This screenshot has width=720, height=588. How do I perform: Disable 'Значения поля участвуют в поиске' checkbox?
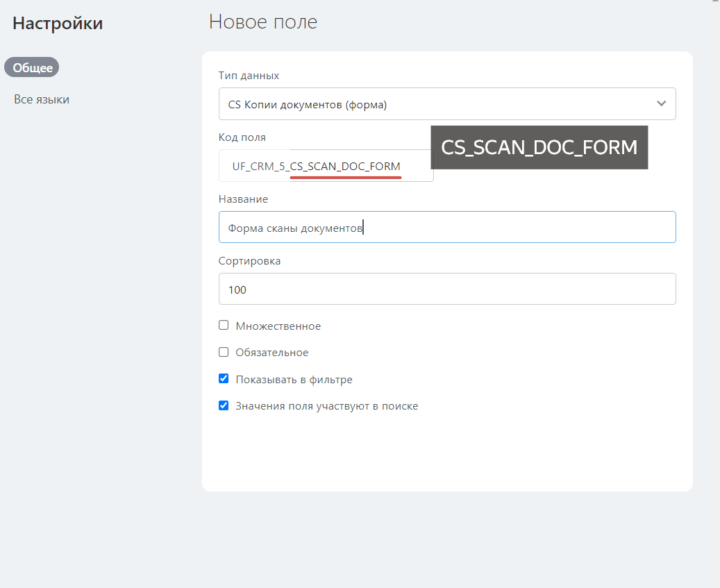pyautogui.click(x=224, y=405)
